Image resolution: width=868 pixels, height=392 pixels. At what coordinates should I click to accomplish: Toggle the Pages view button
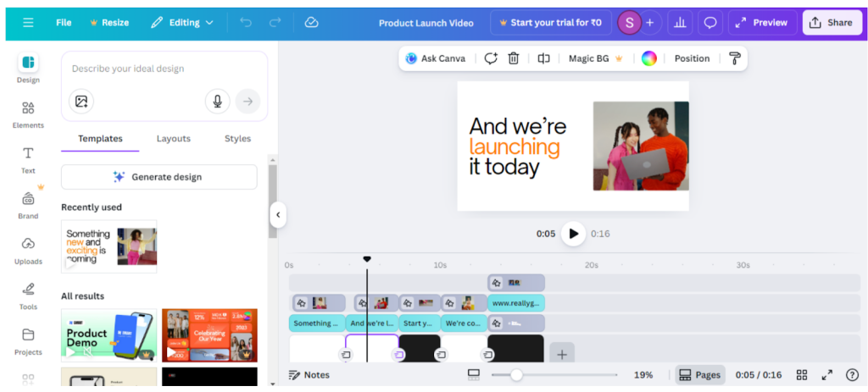tap(699, 375)
